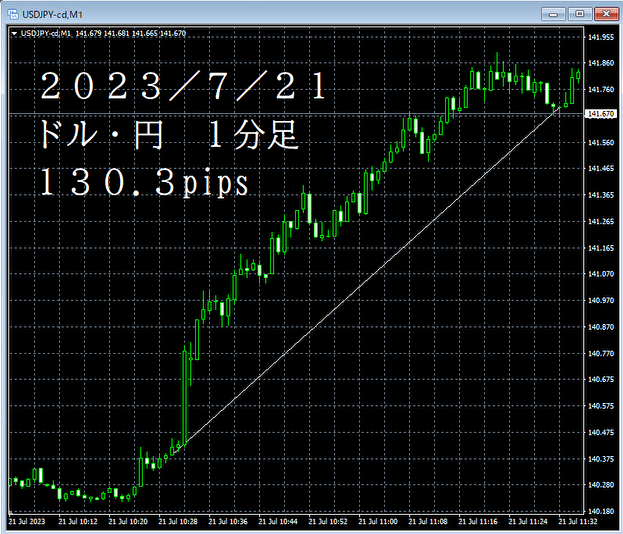The width and height of the screenshot is (623, 534).
Task: Click the 141.860 price axis label
Action: (x=601, y=63)
